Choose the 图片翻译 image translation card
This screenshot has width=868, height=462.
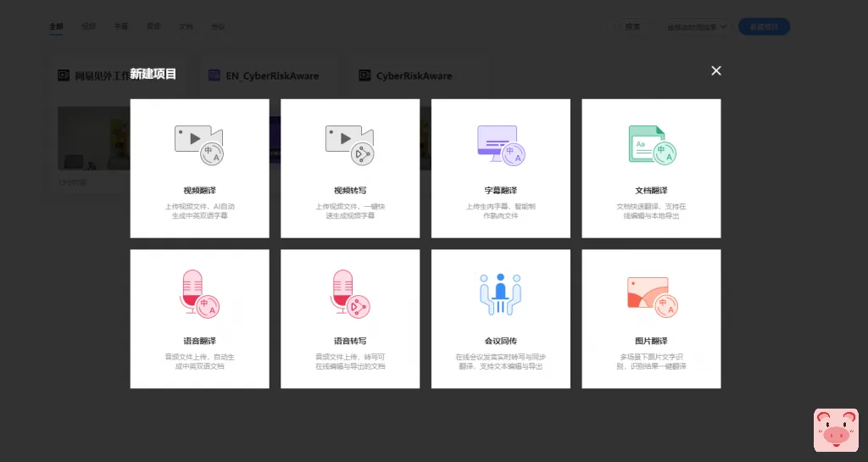651,319
